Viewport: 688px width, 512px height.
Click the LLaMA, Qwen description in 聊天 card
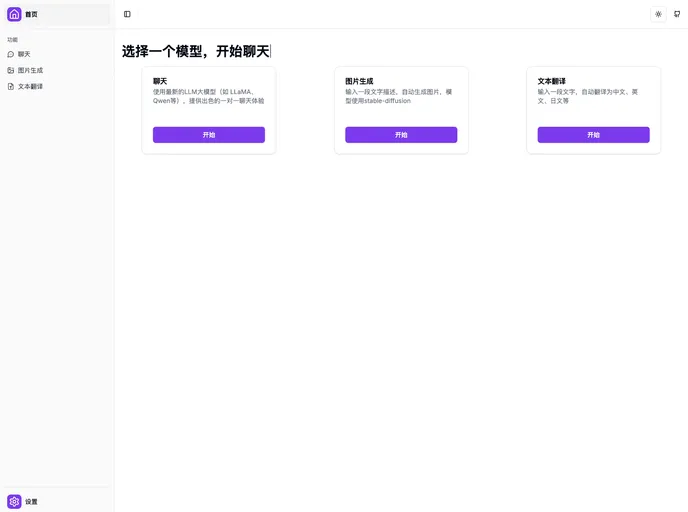point(208,96)
